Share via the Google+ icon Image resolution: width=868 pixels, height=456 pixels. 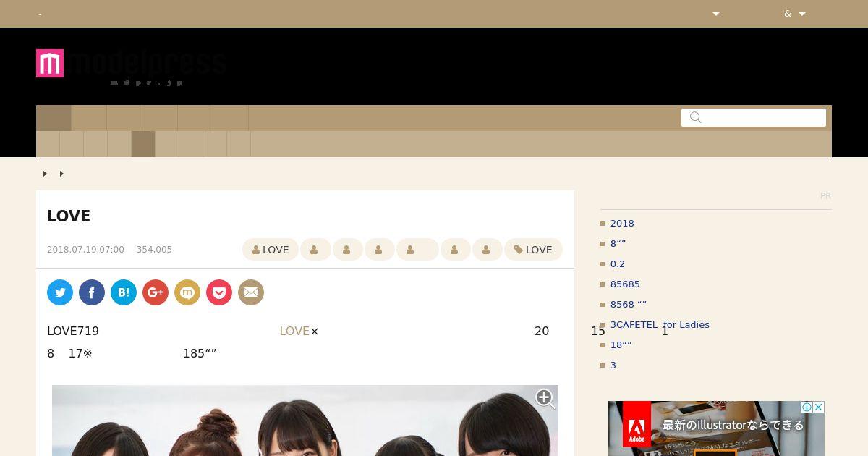click(x=156, y=292)
